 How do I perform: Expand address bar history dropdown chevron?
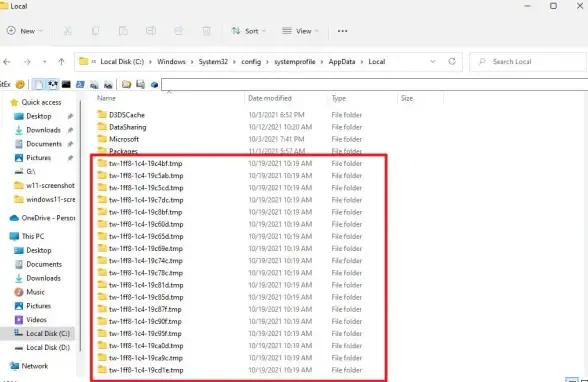433,61
